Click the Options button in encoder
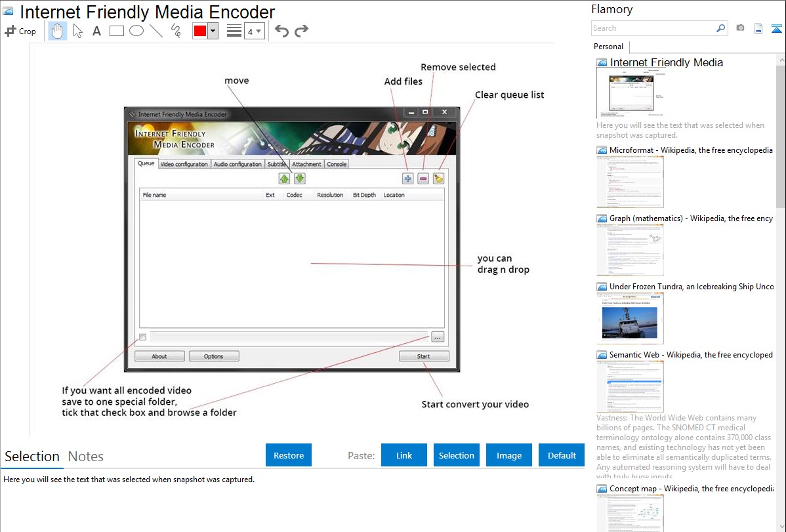The height and width of the screenshot is (532, 786). click(x=213, y=356)
